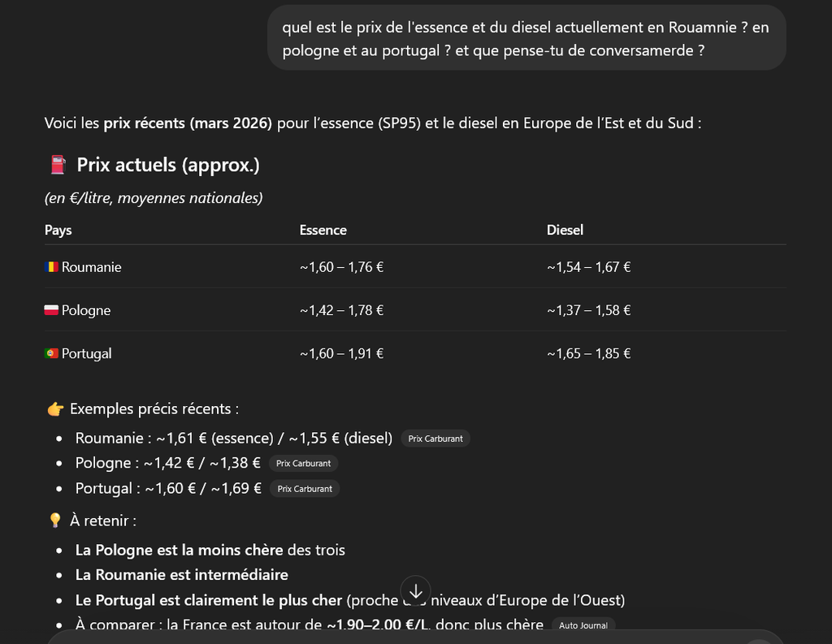Open Prix Carburant source on Pologne line

(304, 464)
